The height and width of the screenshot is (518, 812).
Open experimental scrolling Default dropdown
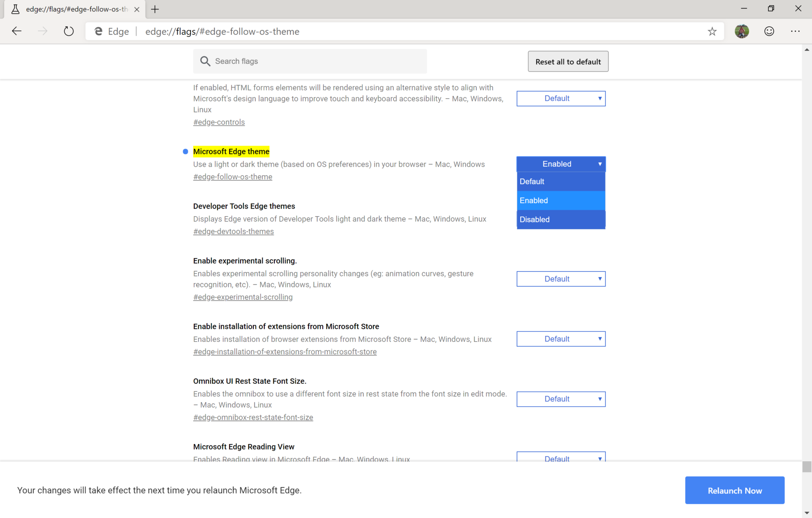561,279
